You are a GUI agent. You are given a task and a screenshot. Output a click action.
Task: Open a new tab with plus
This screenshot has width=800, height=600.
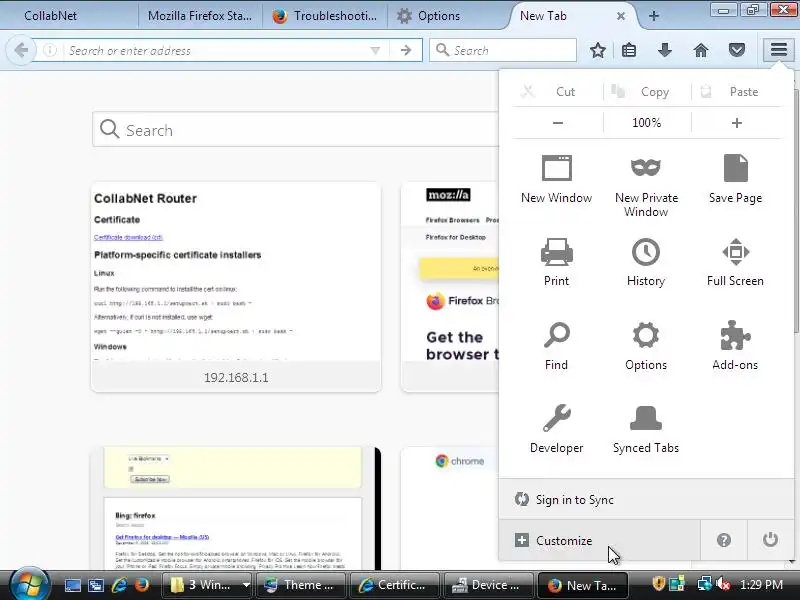tap(654, 16)
